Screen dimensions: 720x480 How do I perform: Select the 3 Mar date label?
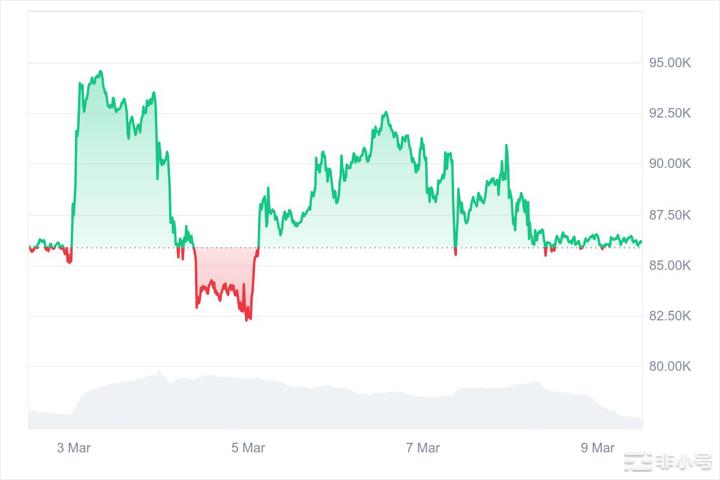click(x=74, y=448)
